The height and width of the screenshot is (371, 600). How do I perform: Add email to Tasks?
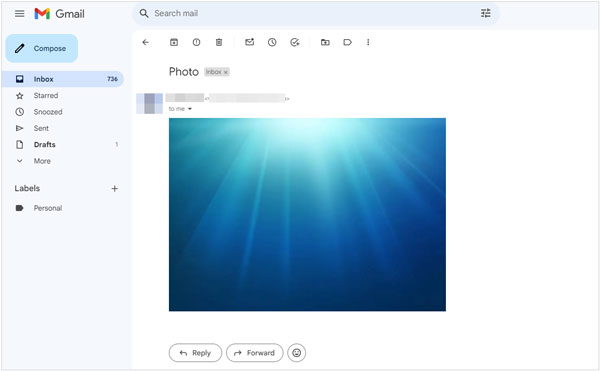[295, 42]
